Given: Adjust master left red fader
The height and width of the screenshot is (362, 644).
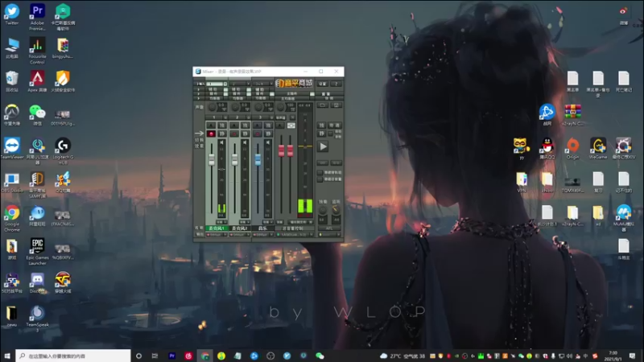Looking at the screenshot, I should click(x=281, y=150).
